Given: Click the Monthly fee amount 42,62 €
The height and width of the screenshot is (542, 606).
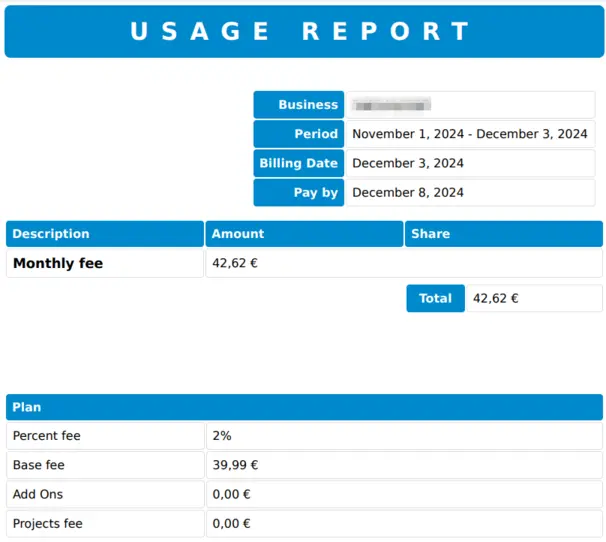Looking at the screenshot, I should coord(236,264).
